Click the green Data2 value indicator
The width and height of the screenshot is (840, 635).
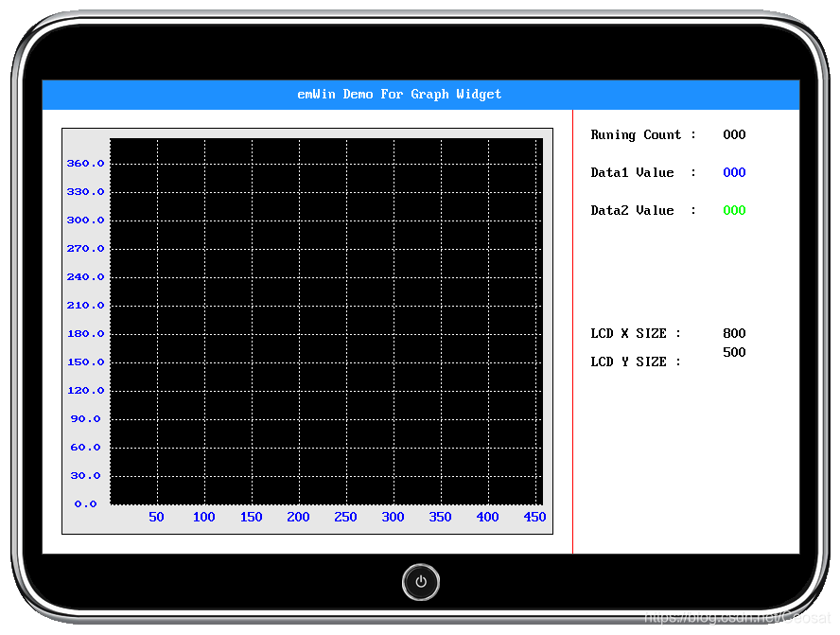[734, 210]
